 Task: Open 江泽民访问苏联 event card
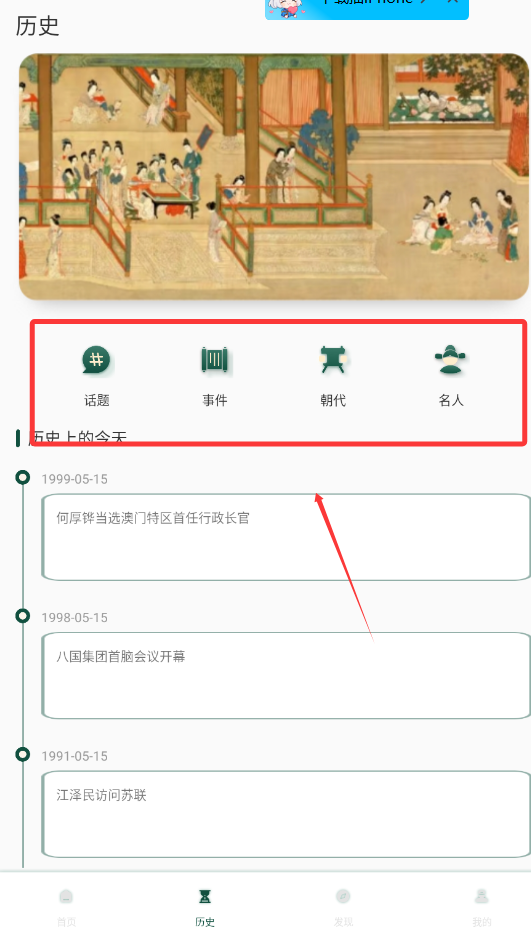pyautogui.click(x=286, y=814)
